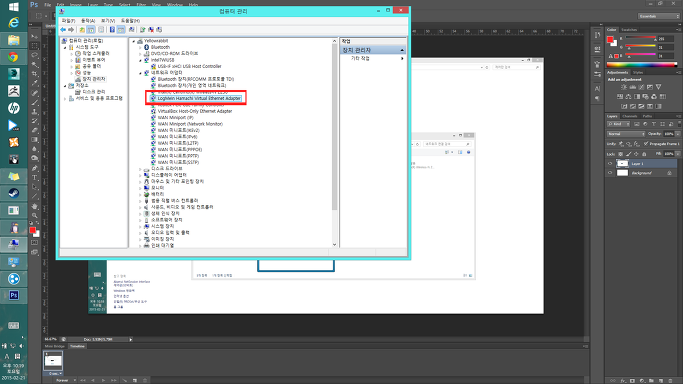Select the Eyedropper tool

coord(34,83)
